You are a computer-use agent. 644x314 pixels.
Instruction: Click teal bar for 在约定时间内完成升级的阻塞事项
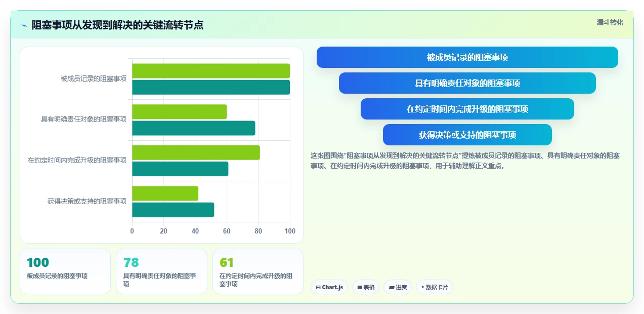pyautogui.click(x=180, y=169)
